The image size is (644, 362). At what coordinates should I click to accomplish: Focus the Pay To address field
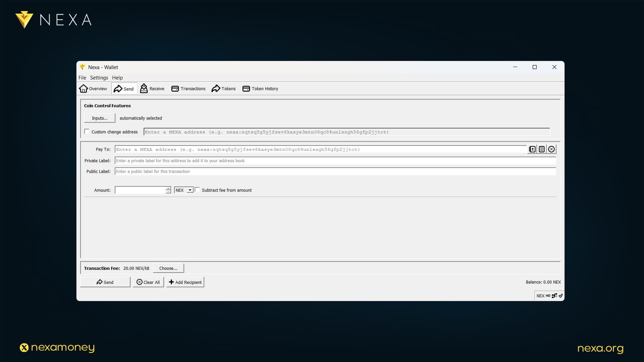[x=321, y=149]
